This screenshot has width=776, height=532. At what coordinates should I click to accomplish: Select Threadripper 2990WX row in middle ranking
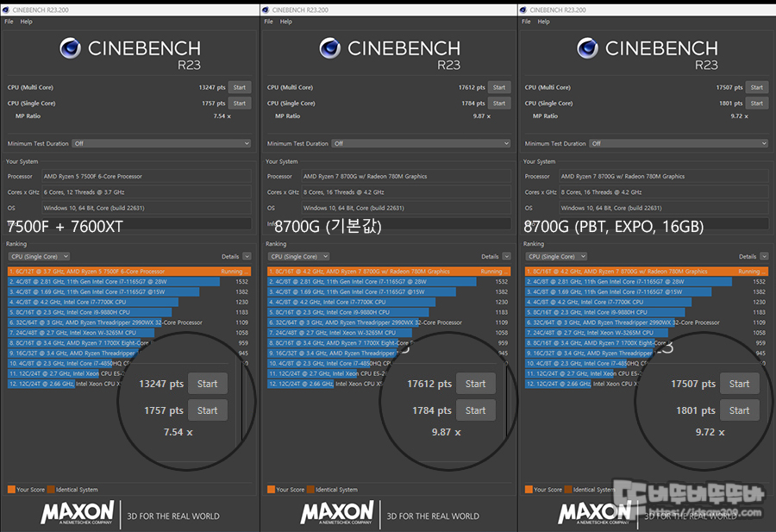pos(389,322)
